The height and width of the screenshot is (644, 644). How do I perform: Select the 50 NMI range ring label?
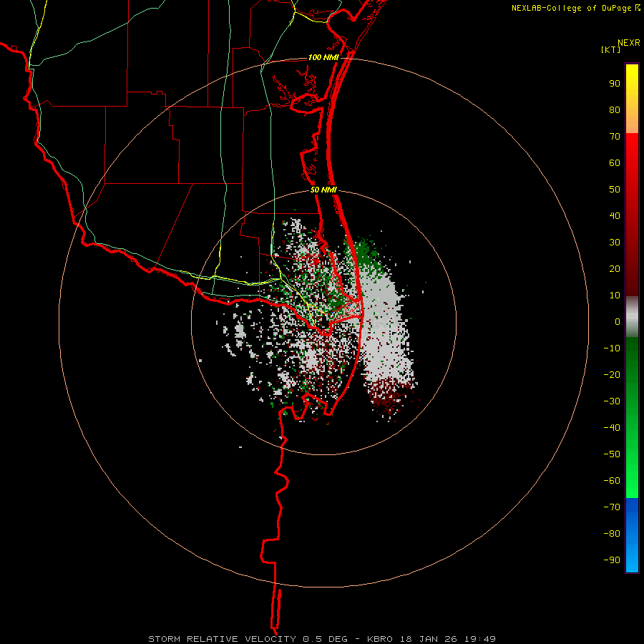tap(323, 190)
